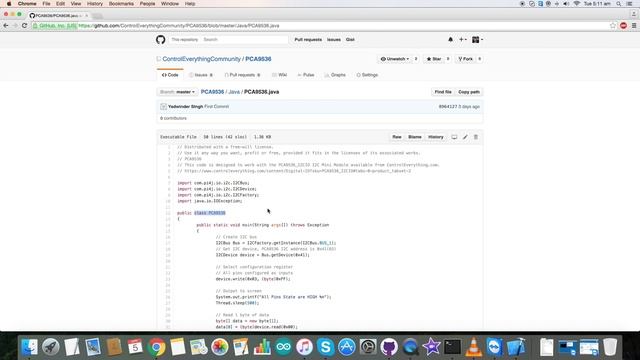
Task: Open the First Commit message link
Action: click(216, 107)
